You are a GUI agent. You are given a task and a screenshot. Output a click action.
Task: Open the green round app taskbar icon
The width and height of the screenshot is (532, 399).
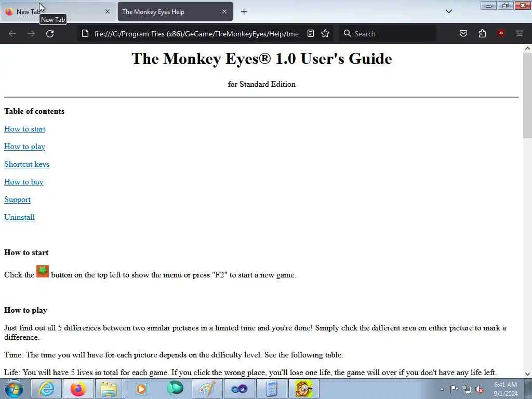(x=175, y=389)
